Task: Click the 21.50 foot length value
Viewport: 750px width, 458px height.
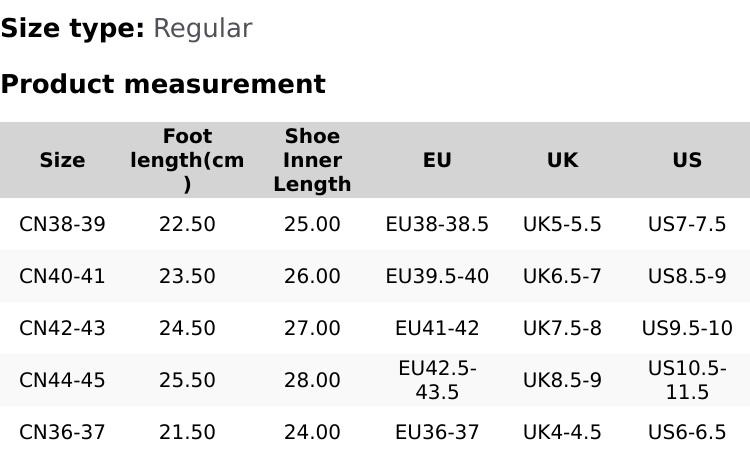Action: pos(187,432)
